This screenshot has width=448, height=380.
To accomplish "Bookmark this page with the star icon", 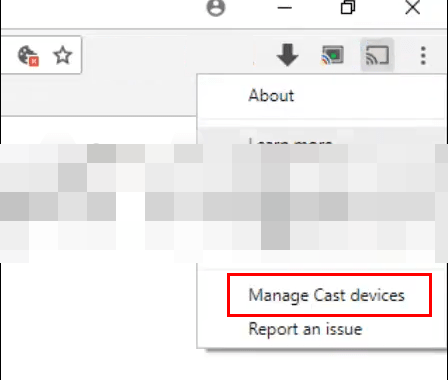I will point(63,55).
